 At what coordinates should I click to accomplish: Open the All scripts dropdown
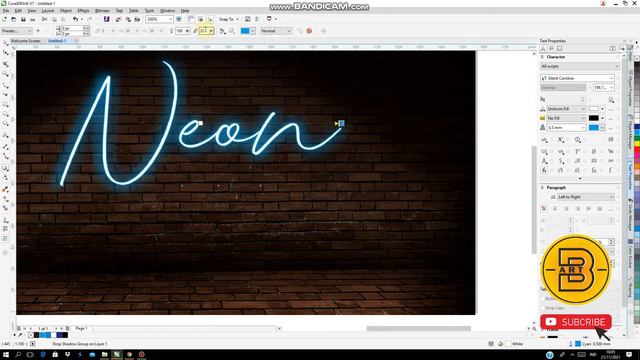[x=579, y=66]
